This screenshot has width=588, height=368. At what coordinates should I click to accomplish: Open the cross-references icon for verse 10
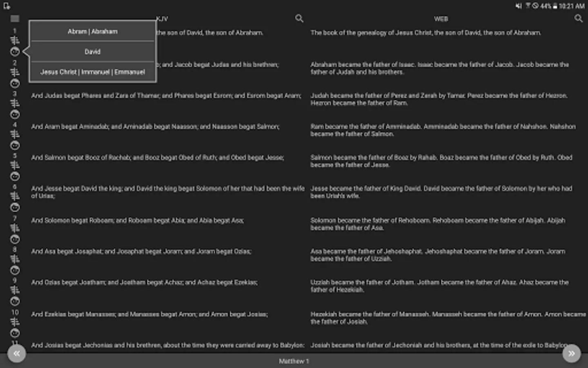point(15,322)
